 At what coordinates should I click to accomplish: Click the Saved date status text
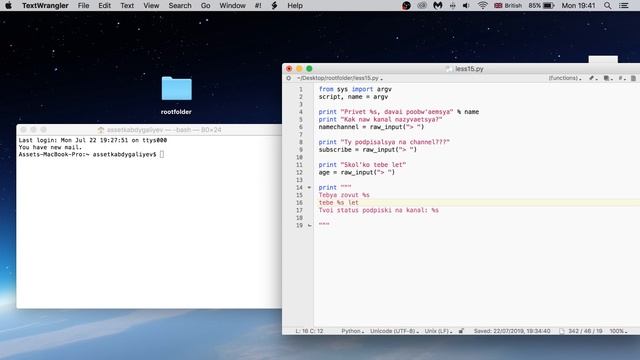click(x=512, y=331)
